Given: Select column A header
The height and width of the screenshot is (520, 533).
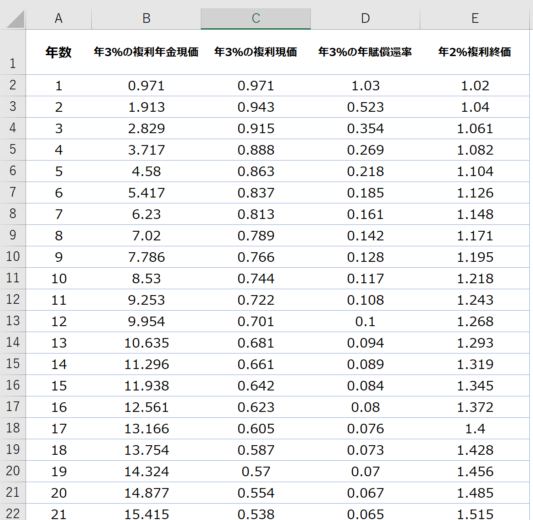Looking at the screenshot, I should [x=58, y=19].
